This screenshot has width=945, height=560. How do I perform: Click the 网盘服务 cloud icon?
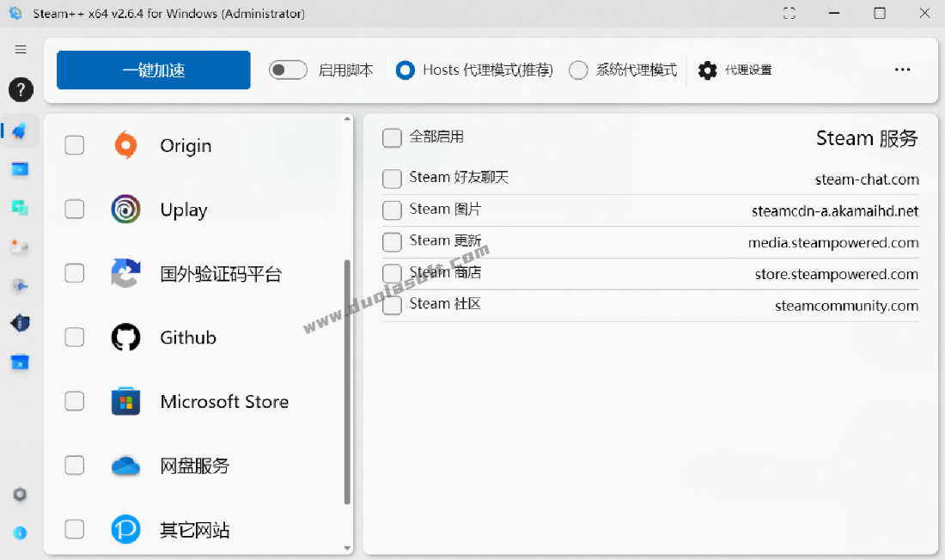(x=125, y=466)
